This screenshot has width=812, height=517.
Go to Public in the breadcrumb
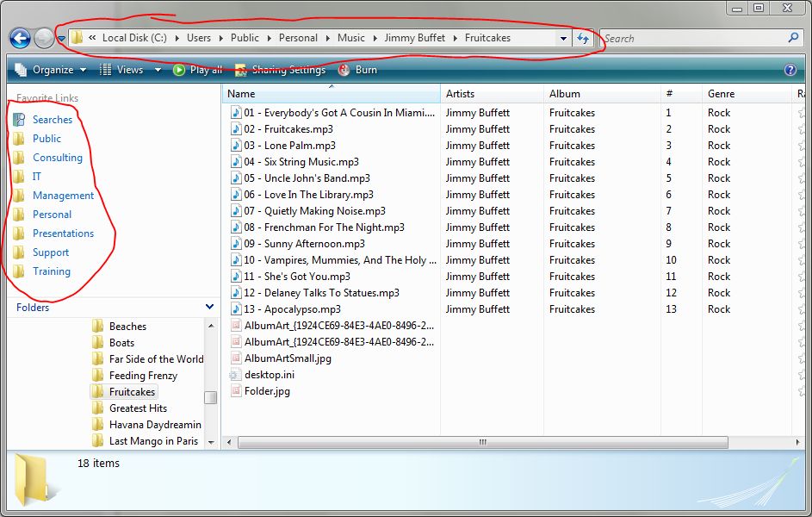245,38
